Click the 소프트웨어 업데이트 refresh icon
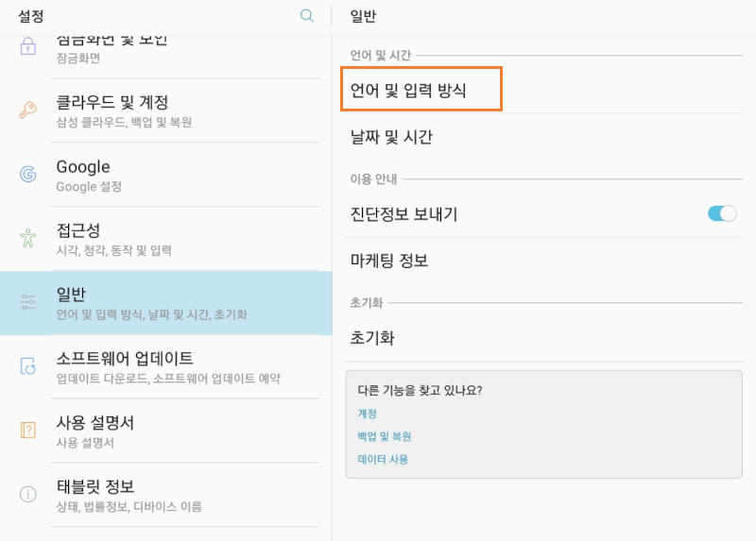This screenshot has height=541, width=756. tap(28, 366)
